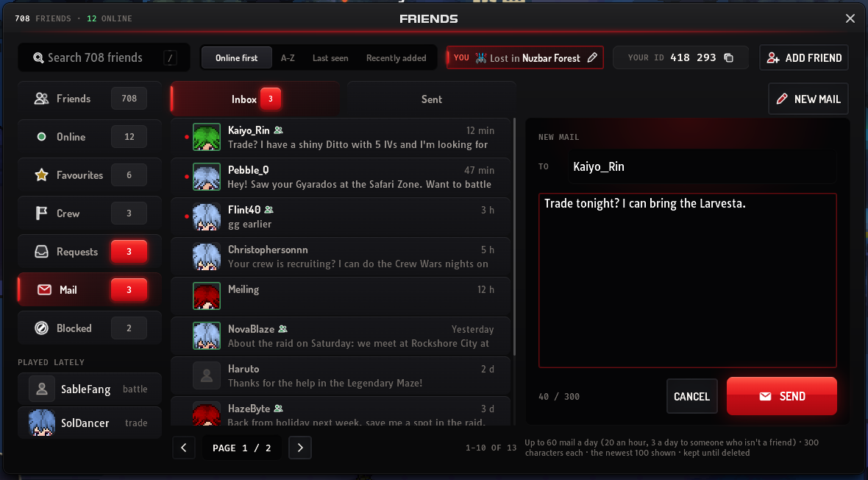Cancel the new mail draft
Image resolution: width=868 pixels, height=480 pixels.
[692, 396]
